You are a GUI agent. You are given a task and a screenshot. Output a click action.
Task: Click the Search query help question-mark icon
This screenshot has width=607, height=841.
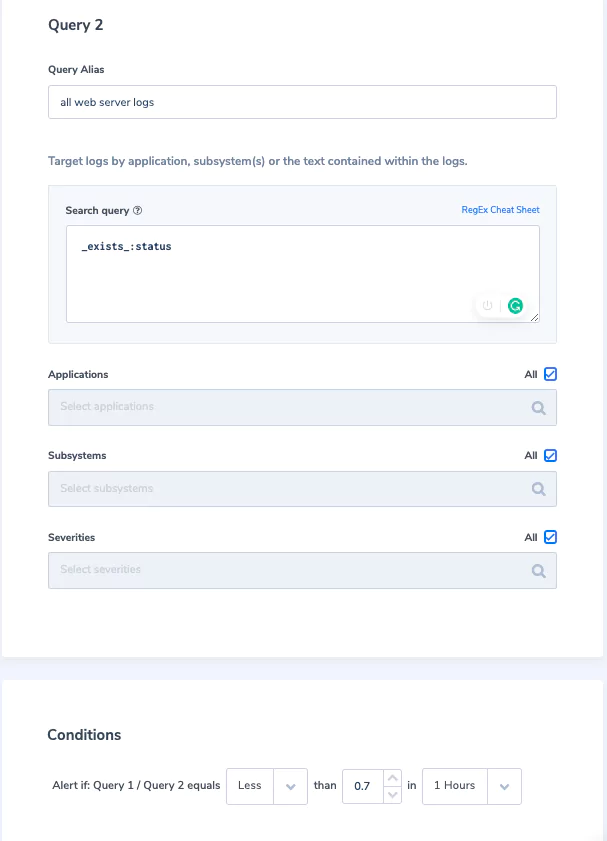137,210
